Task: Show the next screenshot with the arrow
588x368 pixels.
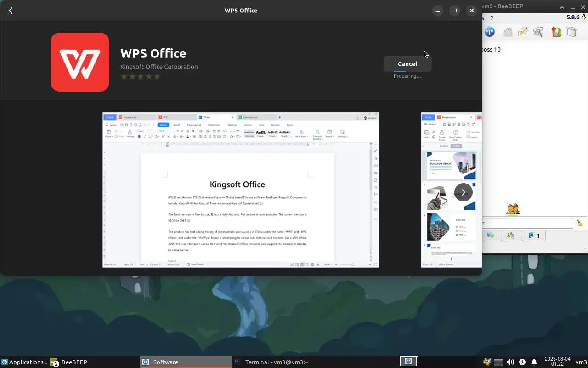Action: [463, 192]
